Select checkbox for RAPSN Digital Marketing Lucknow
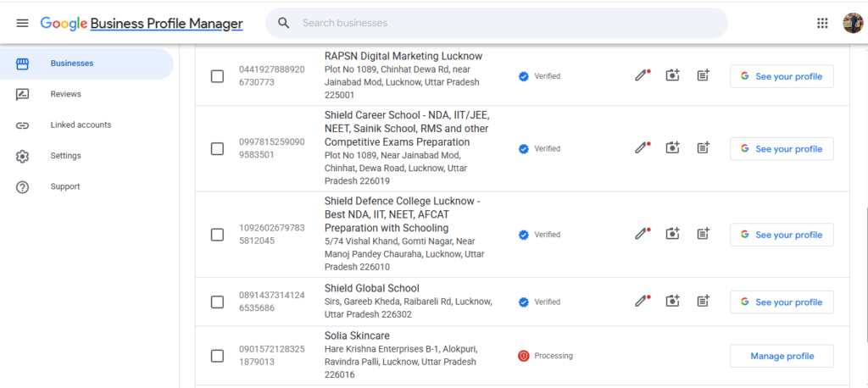868x388 pixels. [218, 76]
